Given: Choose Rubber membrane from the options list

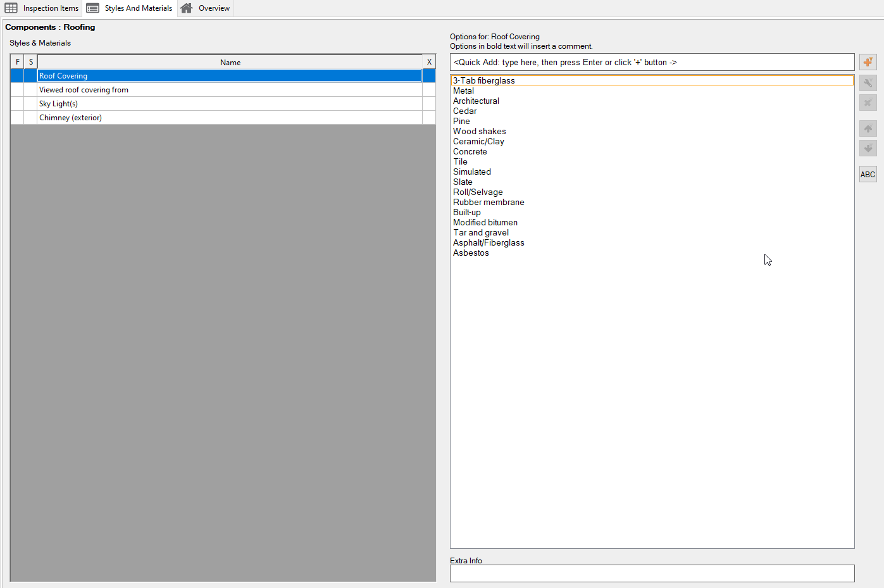Looking at the screenshot, I should [489, 203].
